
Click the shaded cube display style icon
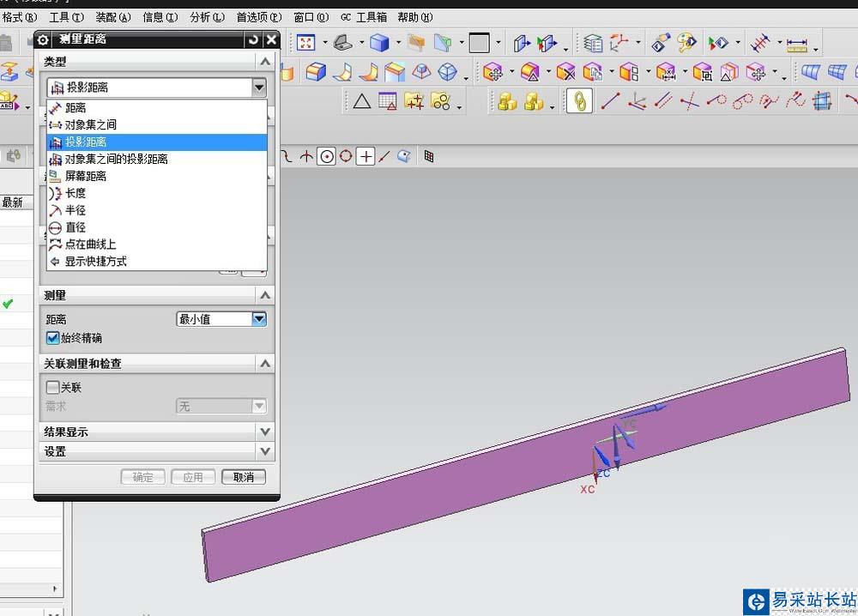click(379, 43)
